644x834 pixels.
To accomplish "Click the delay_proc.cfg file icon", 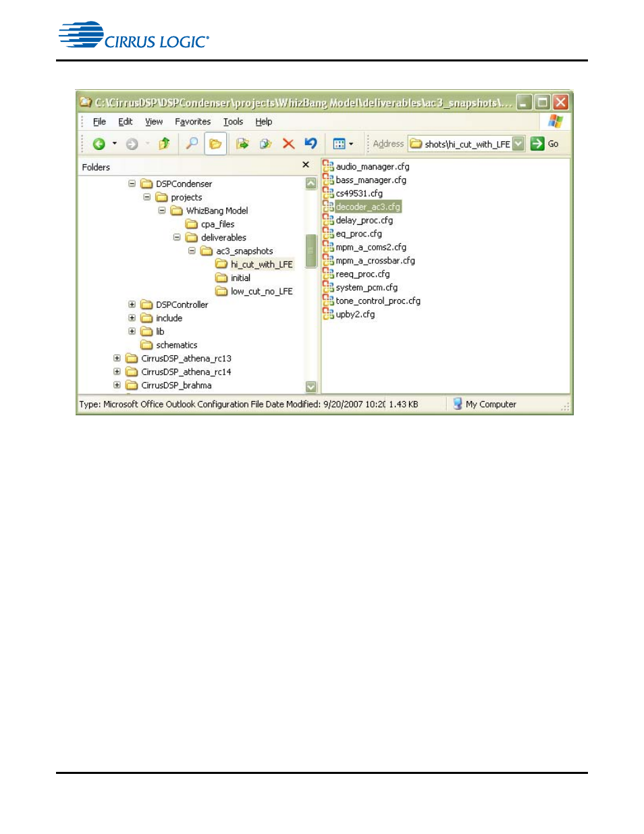I will 328,220.
